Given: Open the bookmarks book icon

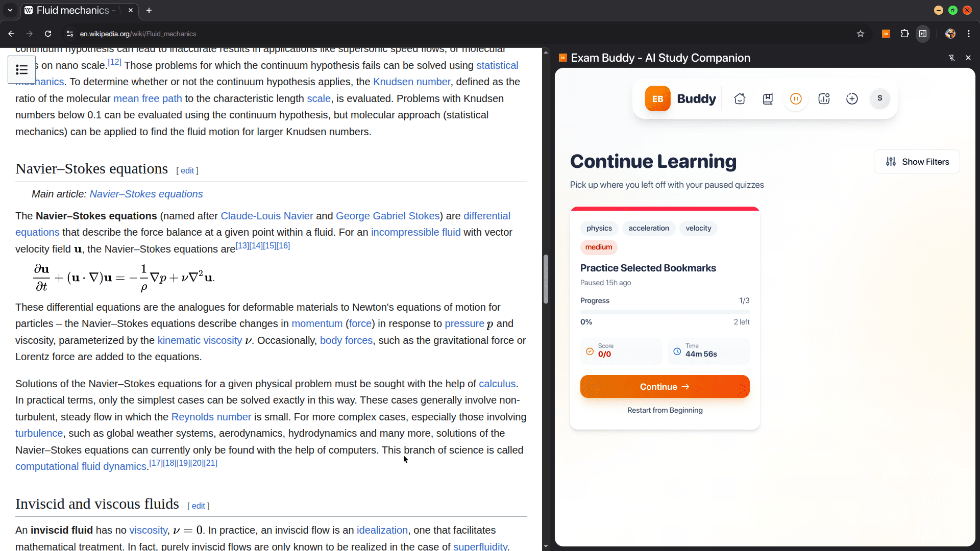Looking at the screenshot, I should click(768, 99).
